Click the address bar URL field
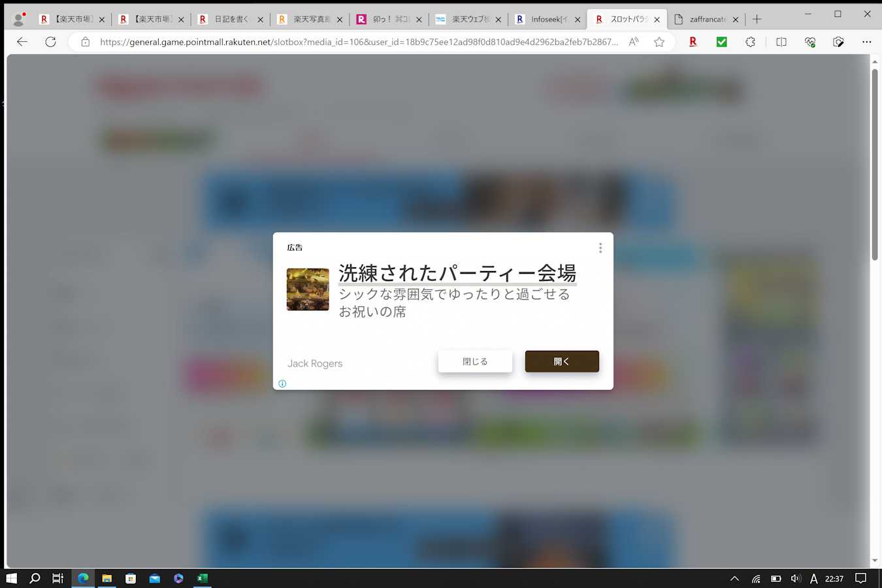Viewport: 882px width, 588px height. pyautogui.click(x=359, y=42)
